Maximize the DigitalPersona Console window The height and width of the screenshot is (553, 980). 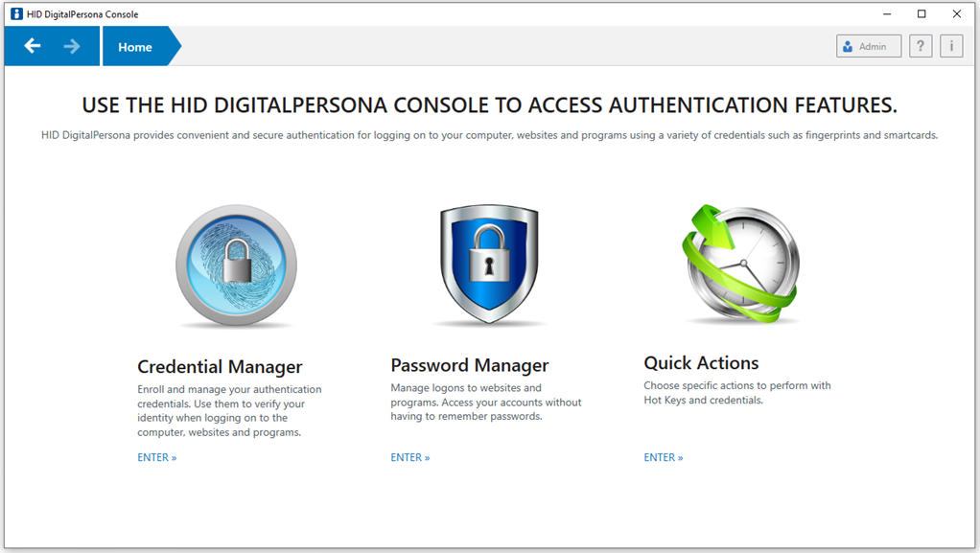[922, 14]
